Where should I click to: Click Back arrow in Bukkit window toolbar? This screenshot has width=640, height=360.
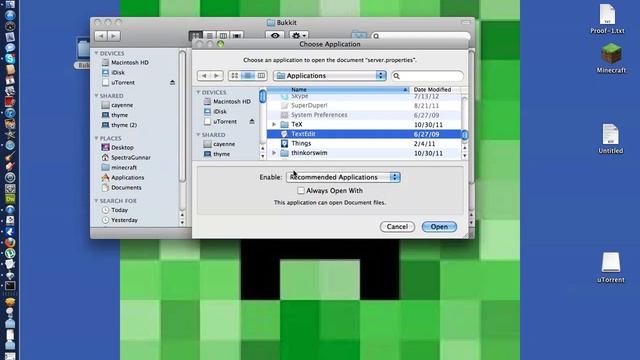click(x=101, y=36)
